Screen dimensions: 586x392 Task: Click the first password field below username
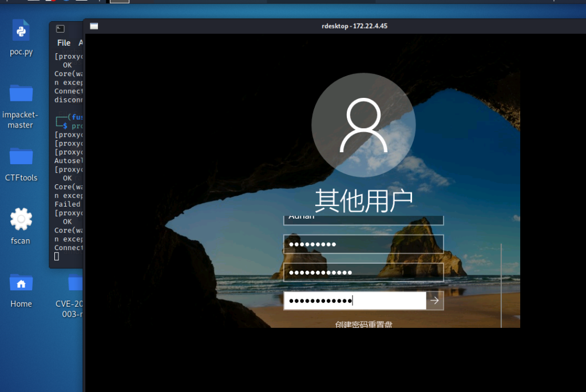pyautogui.click(x=363, y=244)
